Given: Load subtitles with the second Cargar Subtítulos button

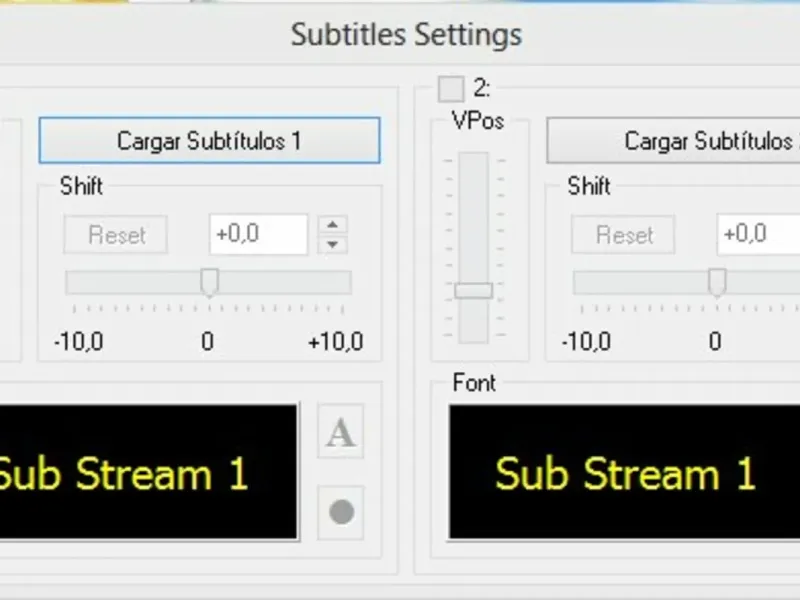Looking at the screenshot, I should pyautogui.click(x=673, y=141).
